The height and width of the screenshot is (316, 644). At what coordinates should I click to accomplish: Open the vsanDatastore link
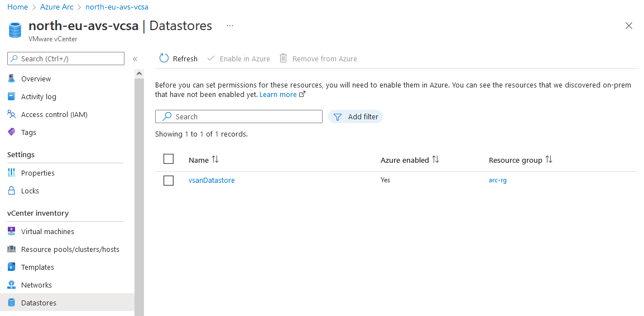point(212,180)
